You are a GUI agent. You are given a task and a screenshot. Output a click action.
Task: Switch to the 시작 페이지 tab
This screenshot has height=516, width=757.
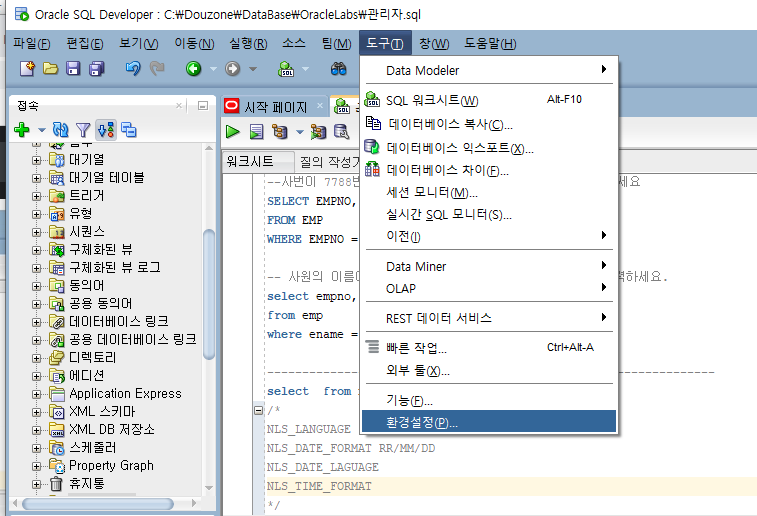(275, 107)
